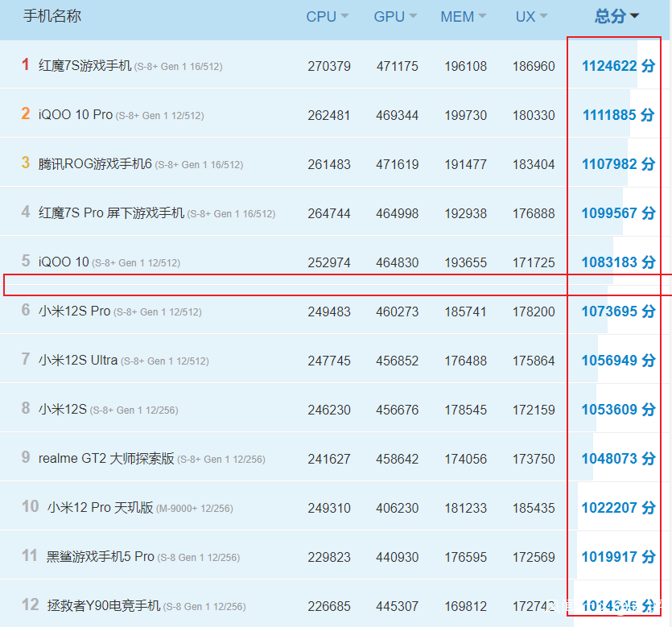Sort by GPU column header
The width and height of the screenshot is (672, 627).
point(395,17)
